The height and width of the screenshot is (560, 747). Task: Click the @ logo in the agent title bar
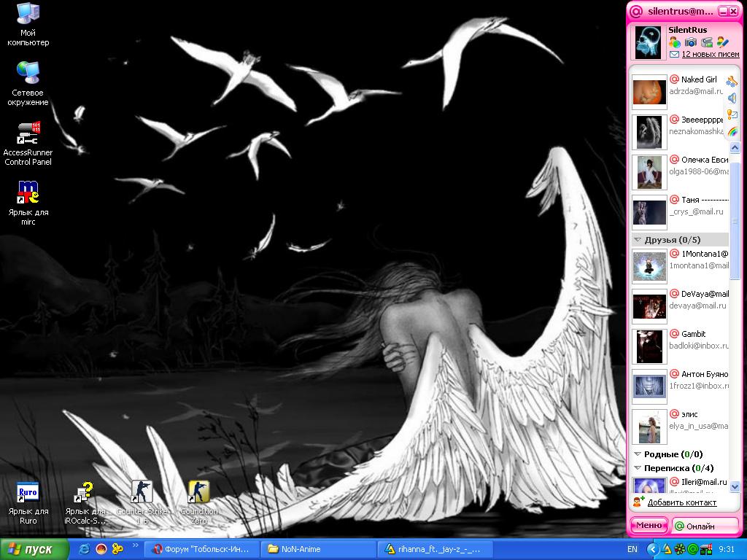click(636, 12)
